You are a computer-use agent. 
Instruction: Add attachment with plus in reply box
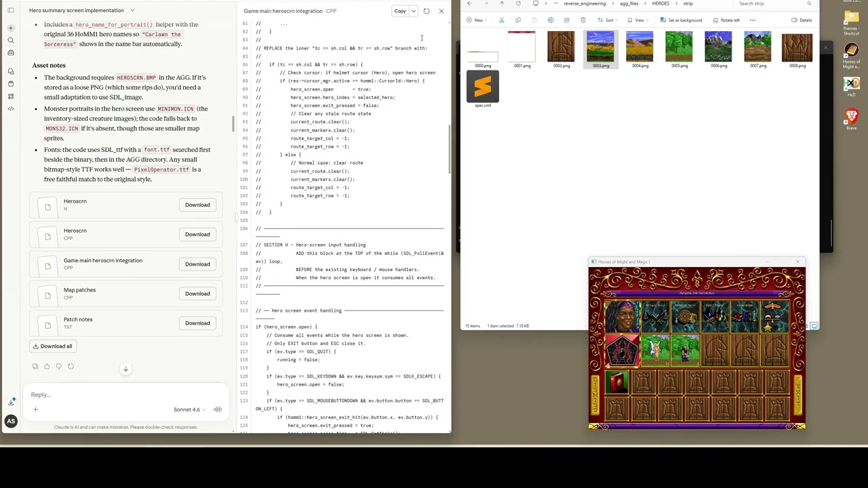(35, 409)
